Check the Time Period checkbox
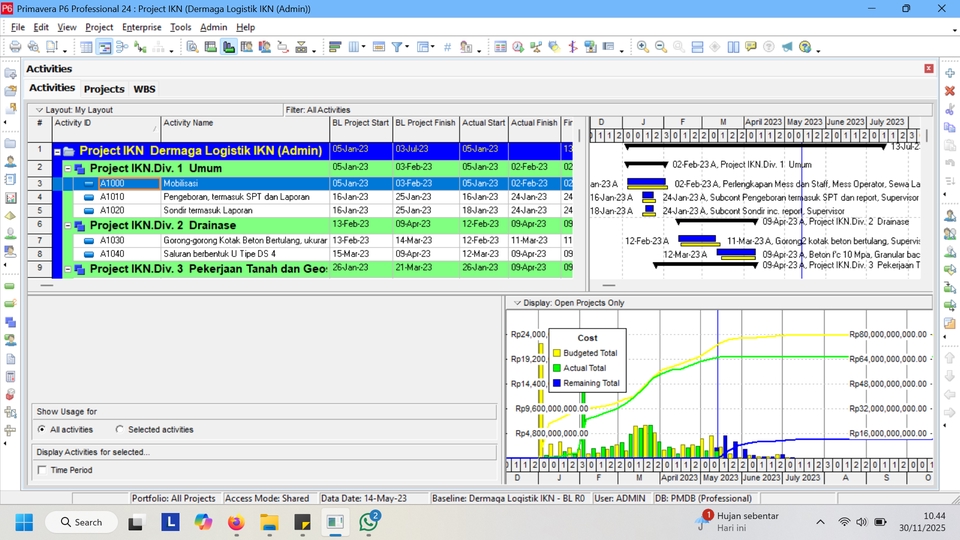Image resolution: width=960 pixels, height=540 pixels. (42, 470)
